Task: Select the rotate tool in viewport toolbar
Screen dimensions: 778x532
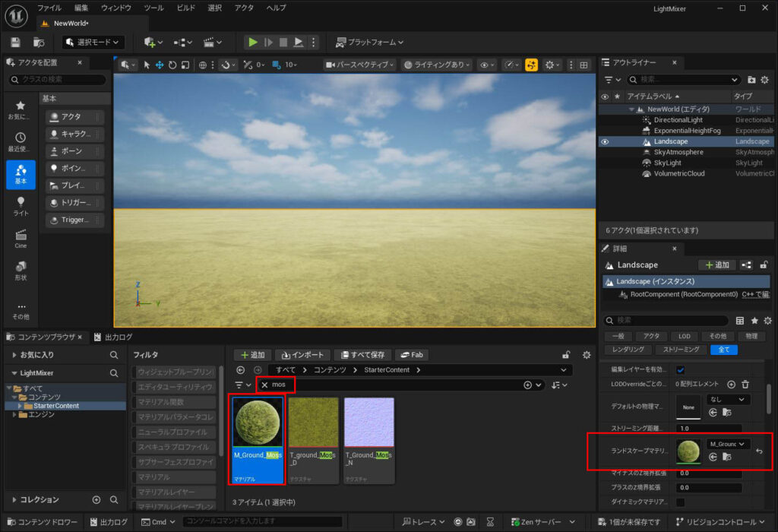Action: coord(172,65)
